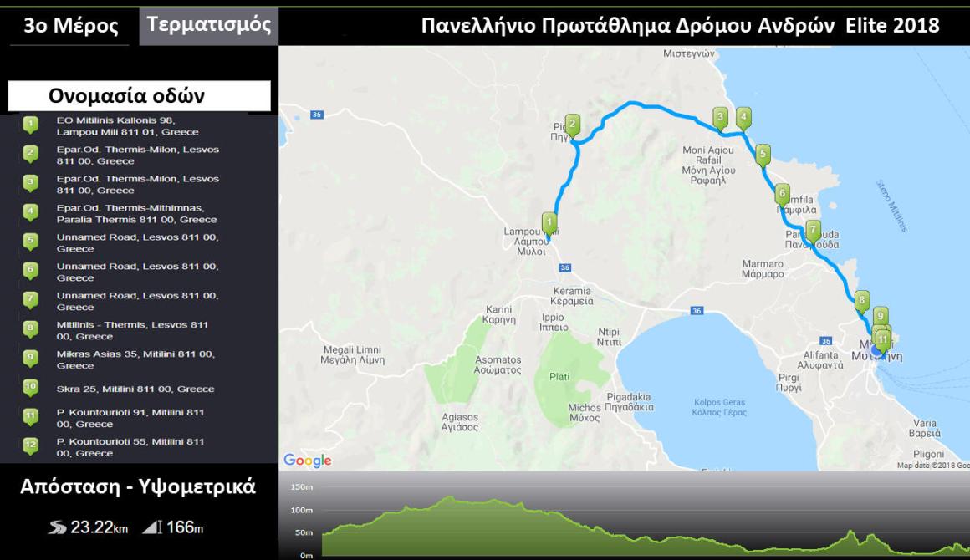Click the '50m' elevation axis label

(304, 532)
